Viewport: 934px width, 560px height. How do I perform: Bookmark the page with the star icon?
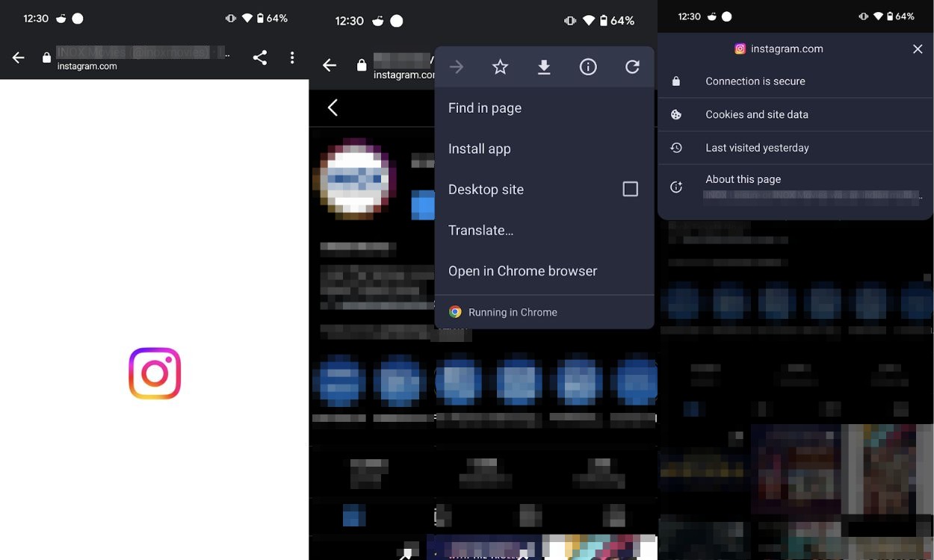(x=500, y=67)
